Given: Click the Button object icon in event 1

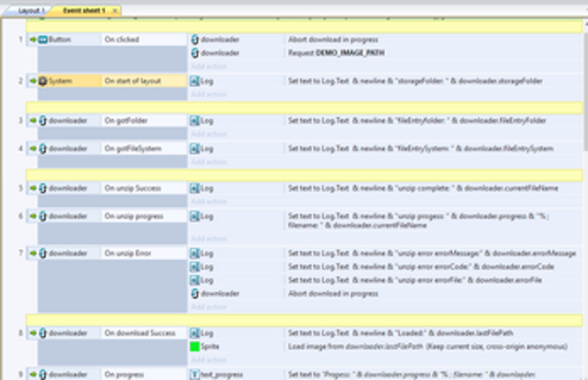Looking at the screenshot, I should (x=43, y=40).
